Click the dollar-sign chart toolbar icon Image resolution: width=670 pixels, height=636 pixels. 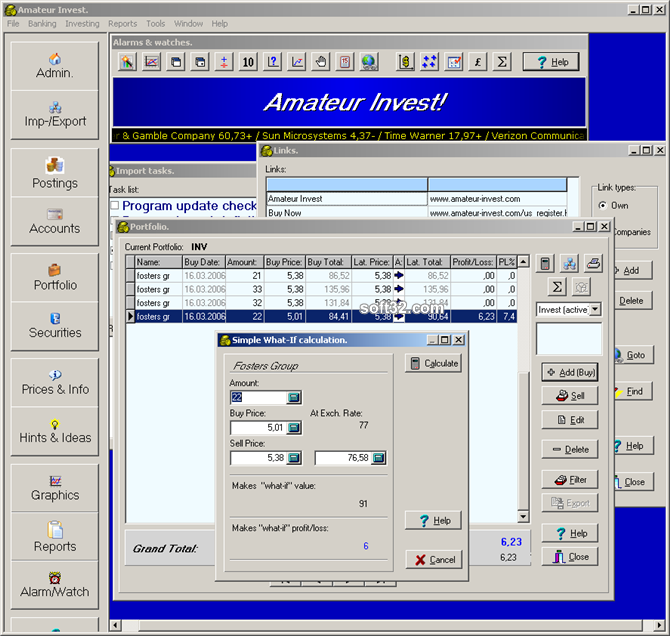click(405, 62)
